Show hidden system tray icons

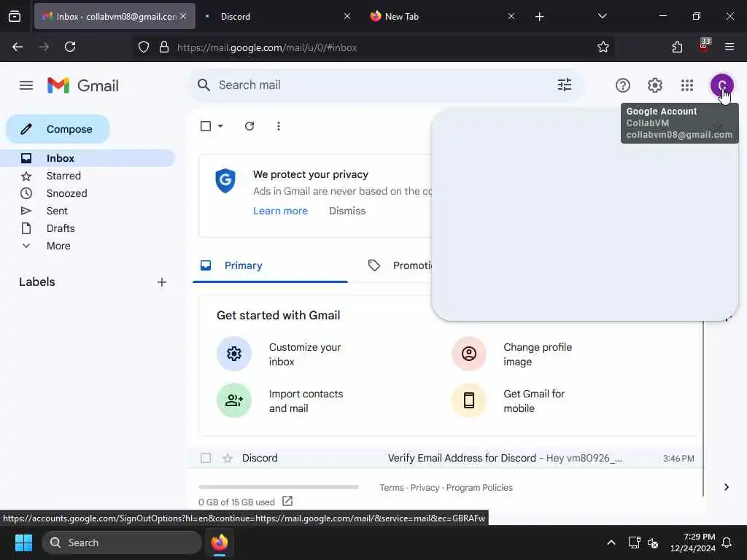pos(611,542)
